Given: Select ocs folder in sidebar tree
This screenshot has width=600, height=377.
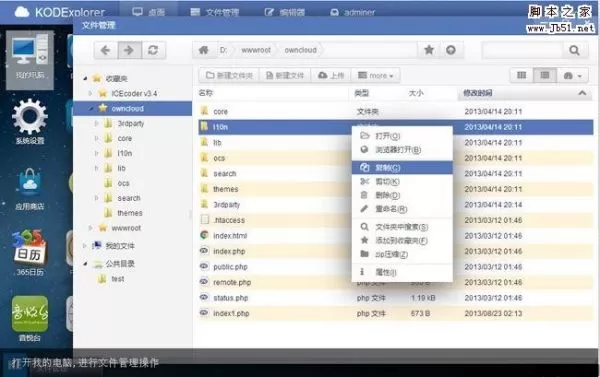Looking at the screenshot, I should tap(123, 183).
